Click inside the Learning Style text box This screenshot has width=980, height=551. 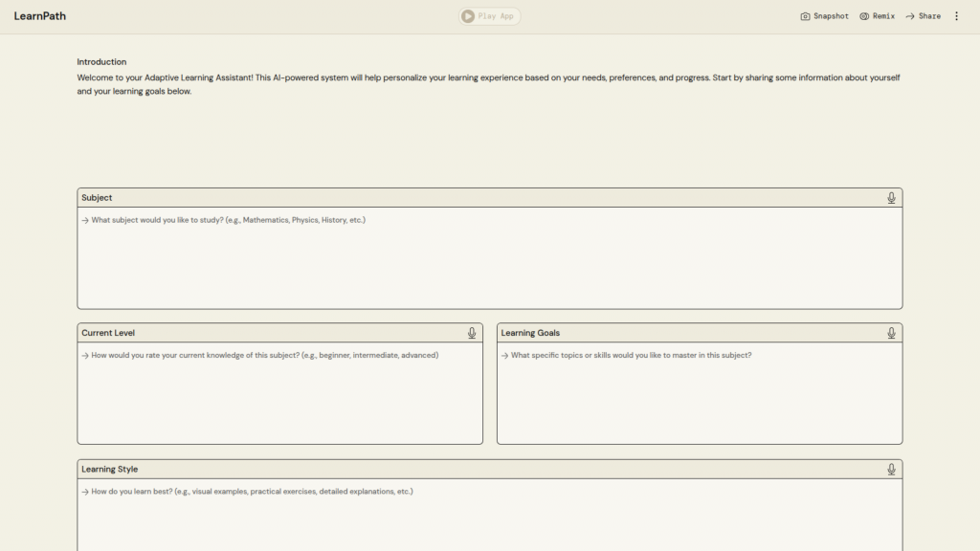[489, 517]
